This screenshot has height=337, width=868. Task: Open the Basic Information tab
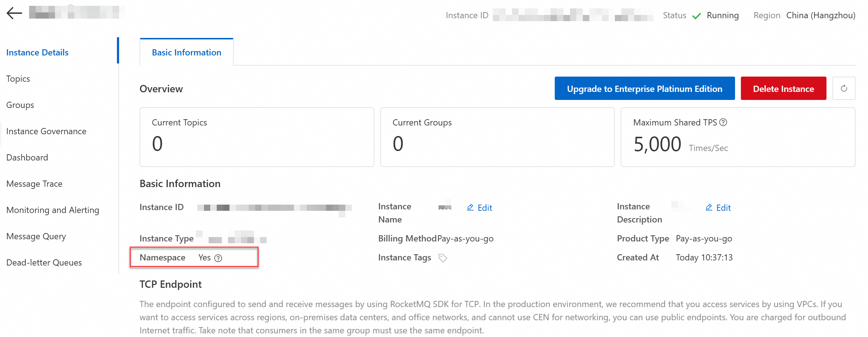[x=186, y=53]
